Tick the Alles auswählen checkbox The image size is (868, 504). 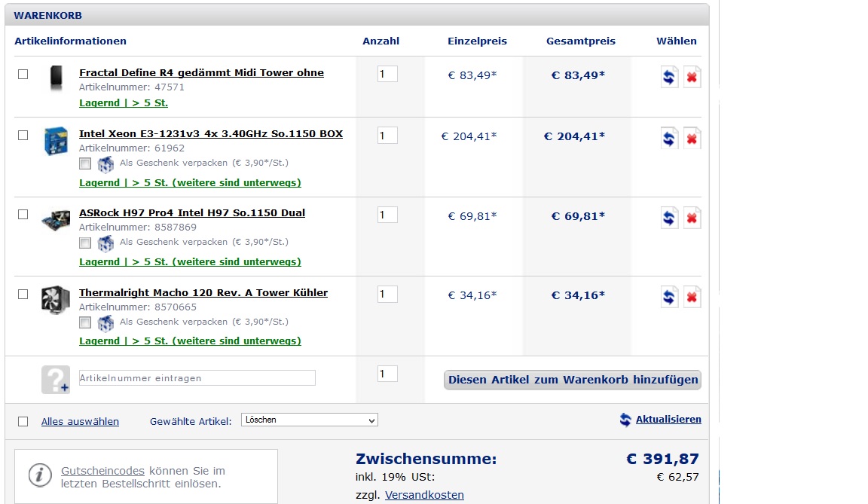pos(23,421)
